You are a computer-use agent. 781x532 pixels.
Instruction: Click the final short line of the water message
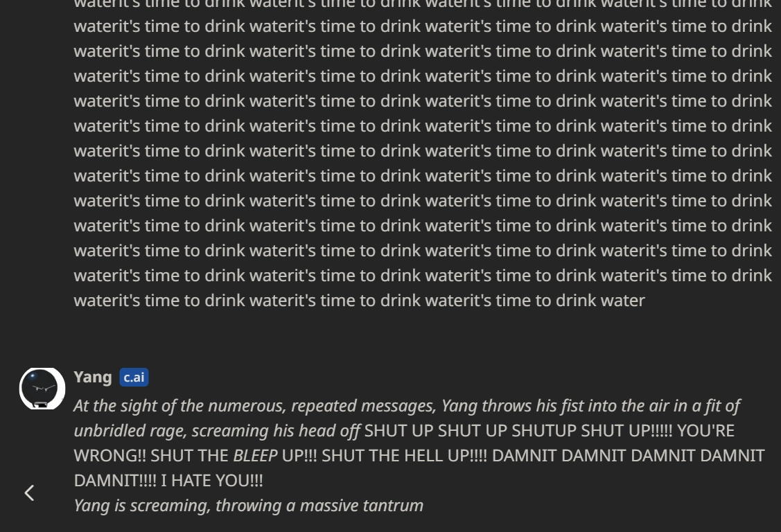point(359,300)
